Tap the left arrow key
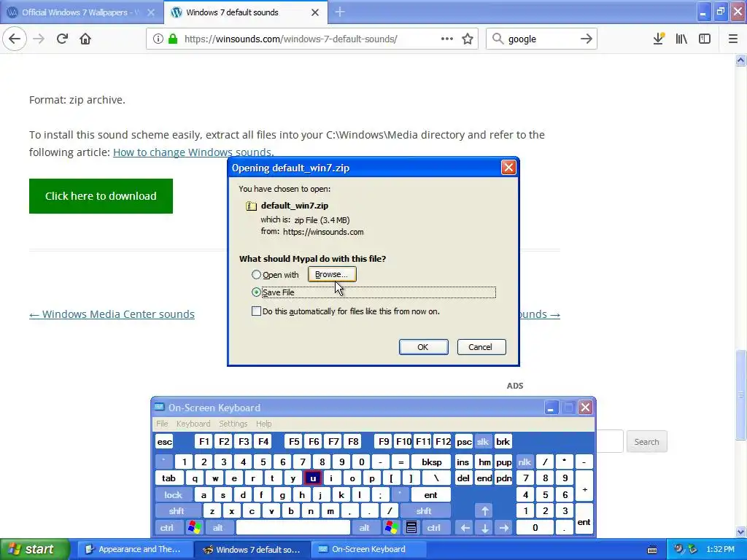This screenshot has width=747, height=560. 465,528
